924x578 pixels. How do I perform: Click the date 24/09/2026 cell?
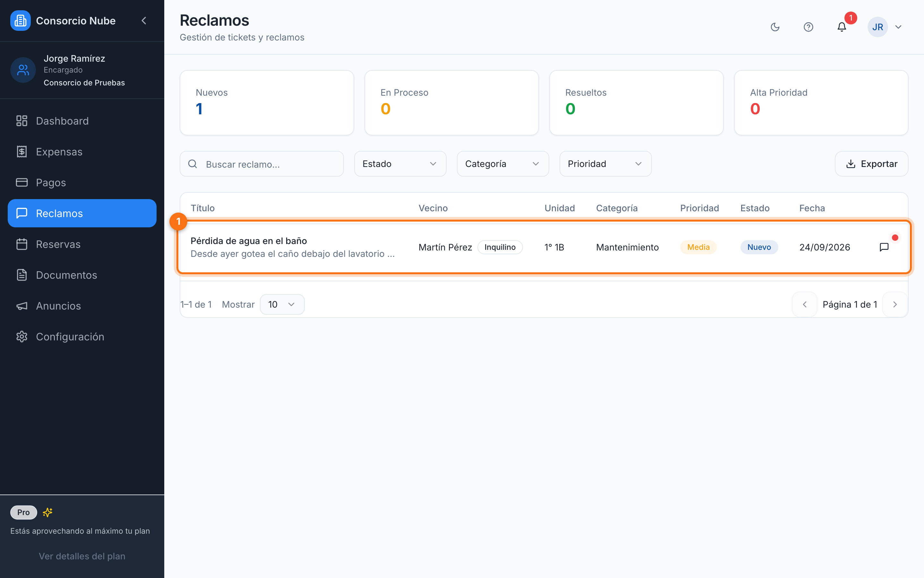(825, 247)
